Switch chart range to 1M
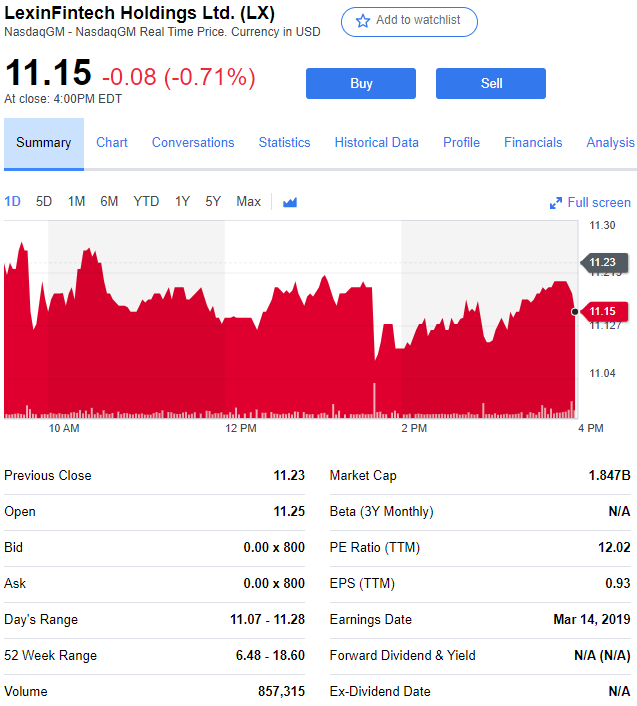Screen dimensions: 637x706 tap(76, 202)
